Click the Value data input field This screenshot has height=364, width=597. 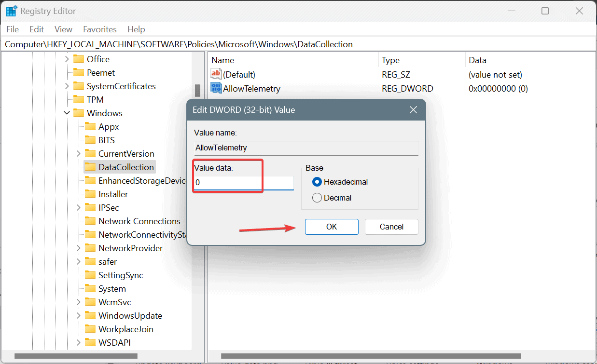(x=244, y=183)
